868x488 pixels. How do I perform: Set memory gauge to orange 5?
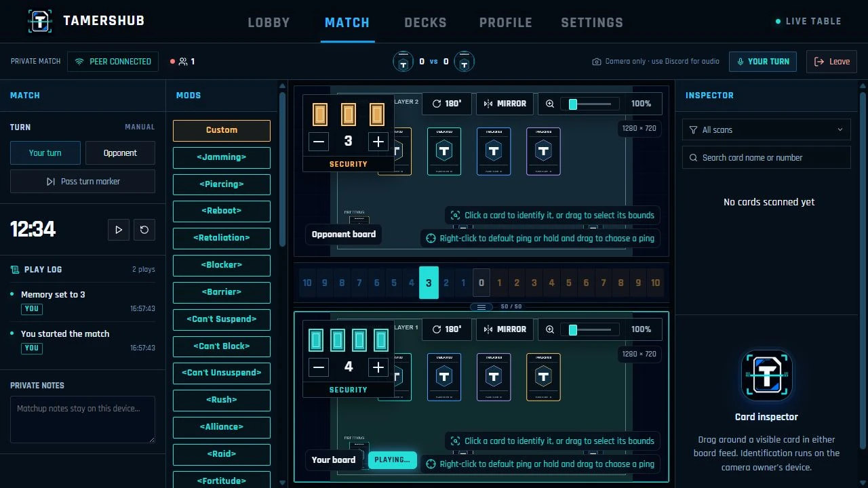click(568, 283)
